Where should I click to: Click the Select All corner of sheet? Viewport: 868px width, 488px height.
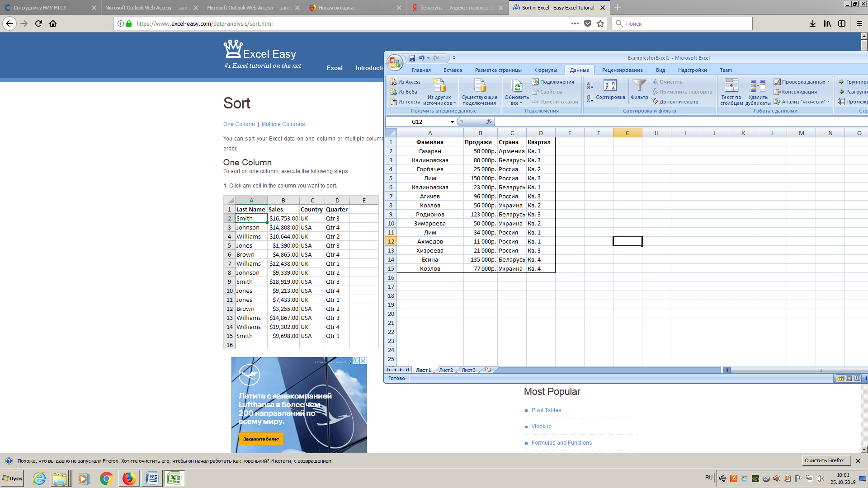coord(391,133)
